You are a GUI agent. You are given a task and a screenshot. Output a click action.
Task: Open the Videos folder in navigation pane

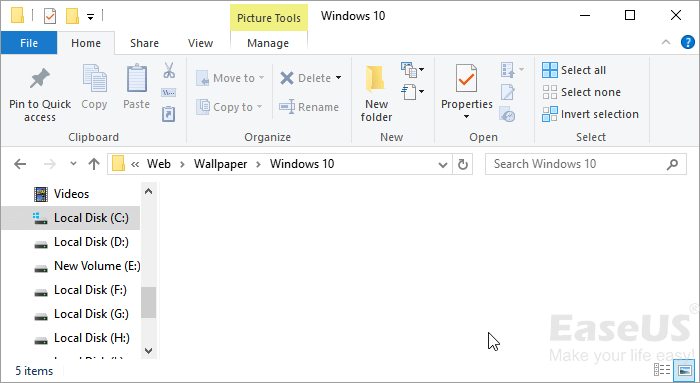point(71,194)
